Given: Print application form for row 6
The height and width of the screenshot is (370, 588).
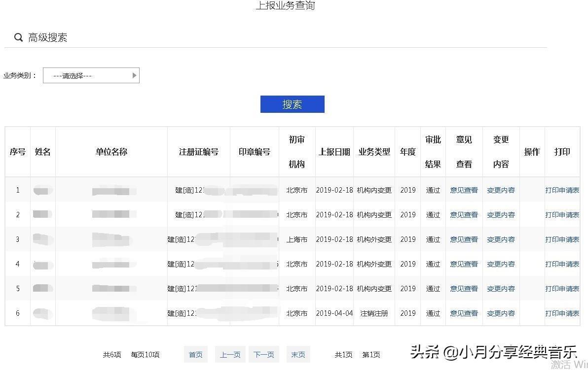Looking at the screenshot, I should (x=562, y=313).
